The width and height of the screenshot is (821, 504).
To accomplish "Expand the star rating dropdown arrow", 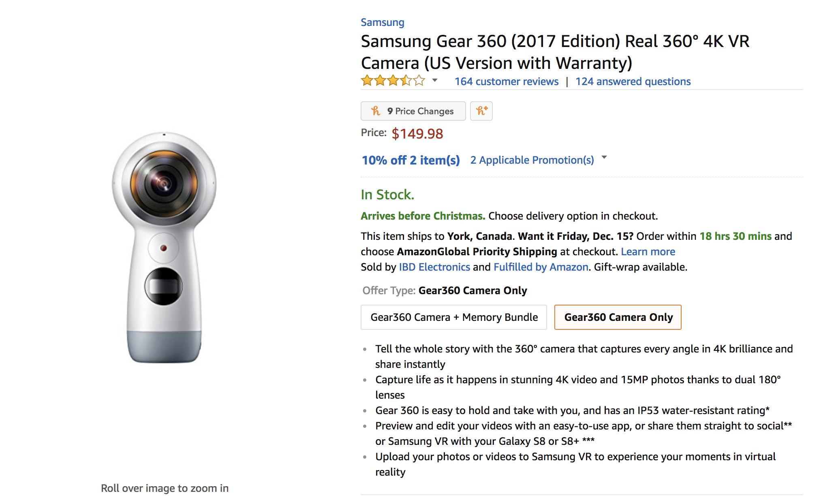I will tap(435, 80).
